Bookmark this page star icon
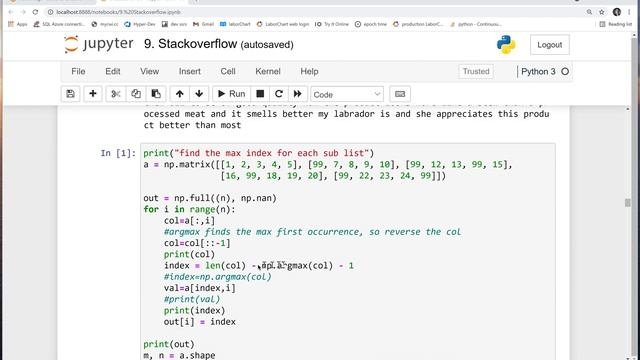Screen dimensions: 640x360 pyautogui.click(x=602, y=12)
